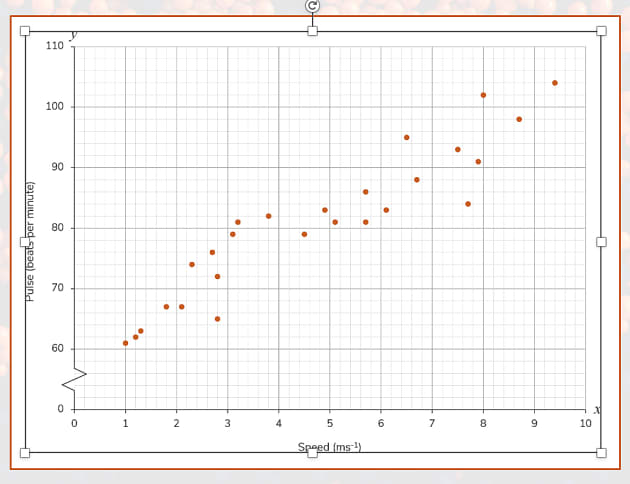The image size is (630, 484).
Task: Click the bottom-right corner resize handle
Action: 601,453
